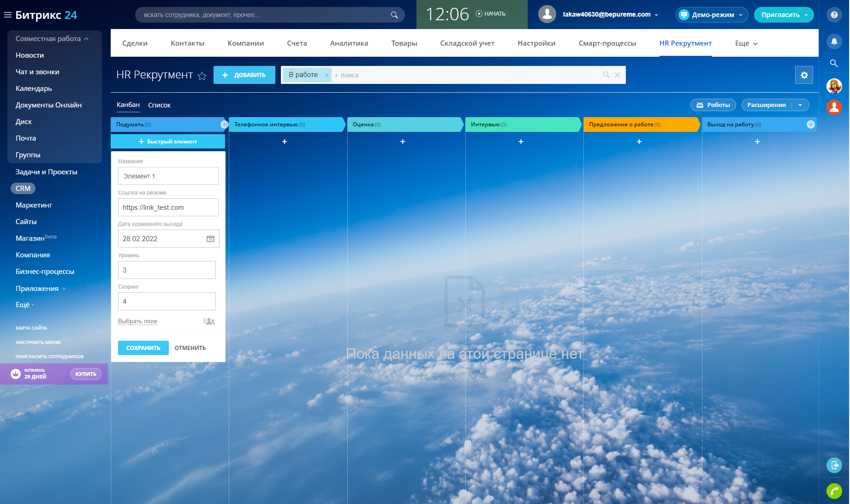The width and height of the screenshot is (850, 504).
Task: Click the settings gear icon
Action: [804, 75]
